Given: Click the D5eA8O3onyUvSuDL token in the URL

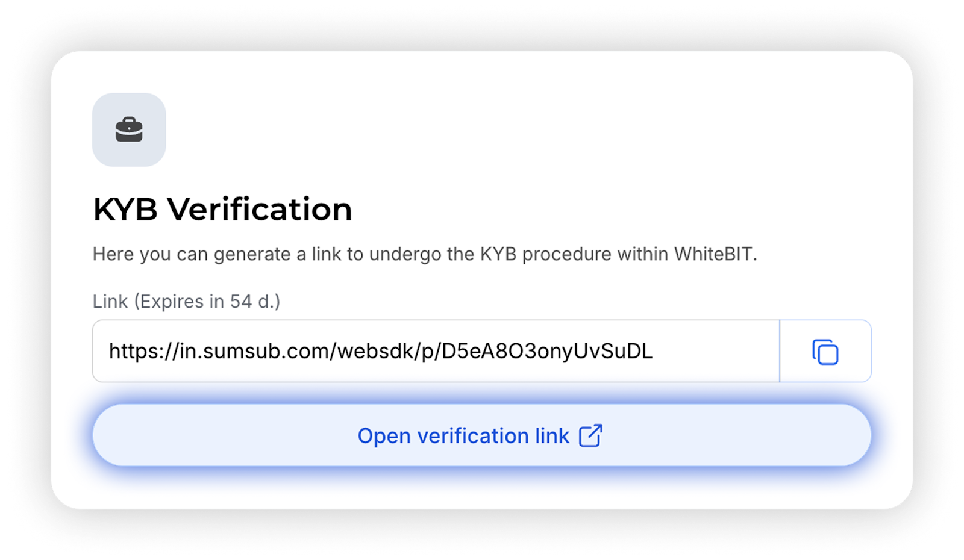Looking at the screenshot, I should pos(546,351).
